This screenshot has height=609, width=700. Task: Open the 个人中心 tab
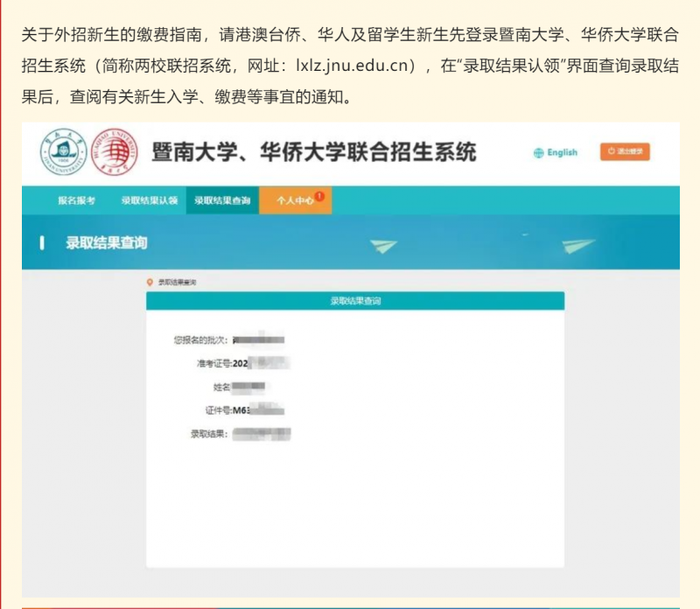295,200
